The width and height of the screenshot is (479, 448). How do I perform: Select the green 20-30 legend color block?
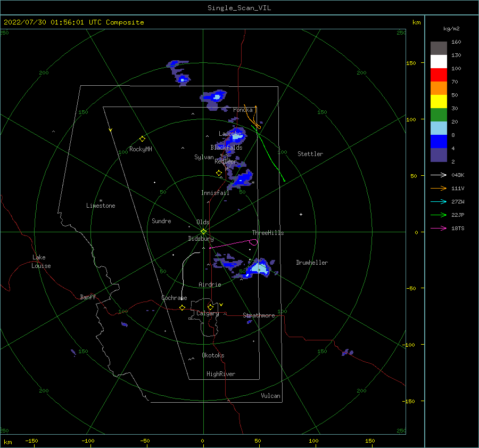pos(439,115)
